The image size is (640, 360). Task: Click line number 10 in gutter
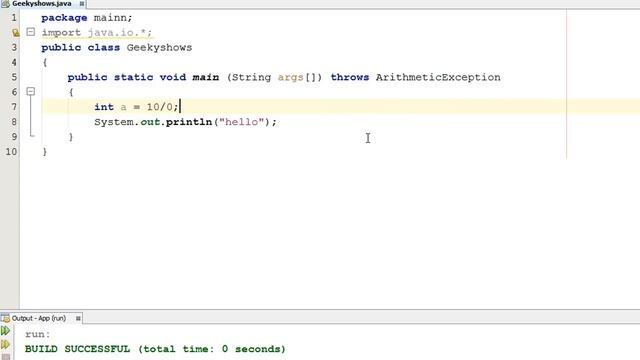coord(11,152)
